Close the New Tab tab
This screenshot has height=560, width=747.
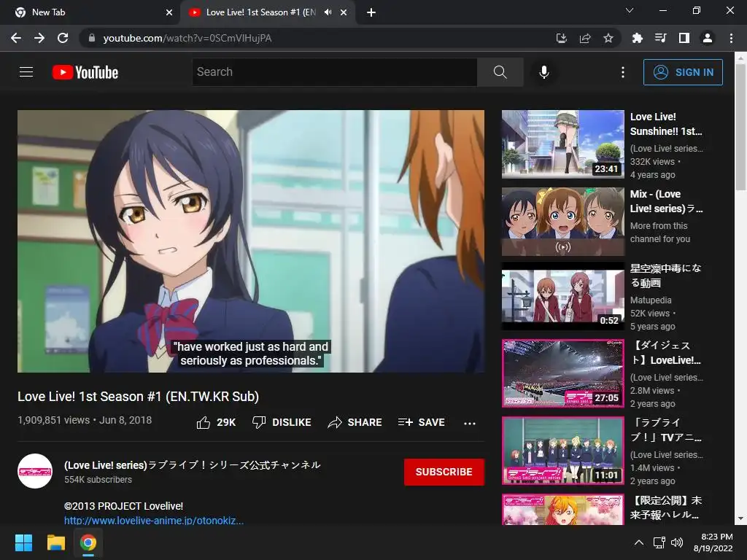[x=169, y=12]
